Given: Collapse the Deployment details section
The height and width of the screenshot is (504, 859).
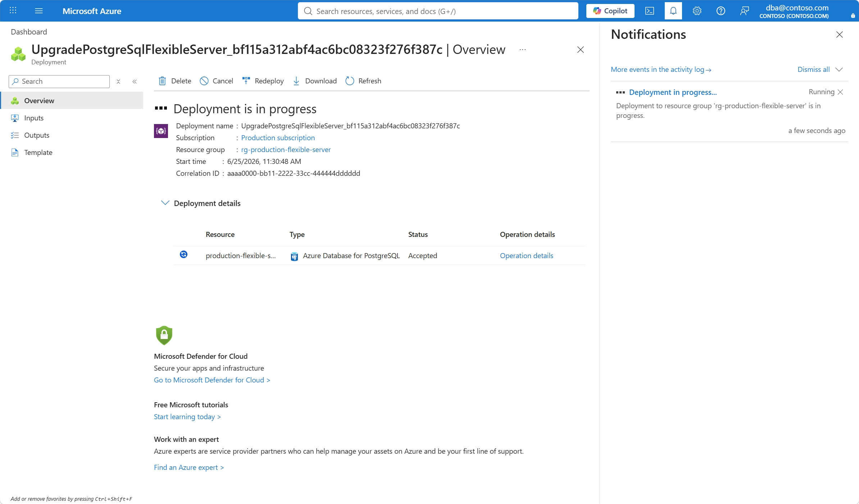Looking at the screenshot, I should pos(165,203).
